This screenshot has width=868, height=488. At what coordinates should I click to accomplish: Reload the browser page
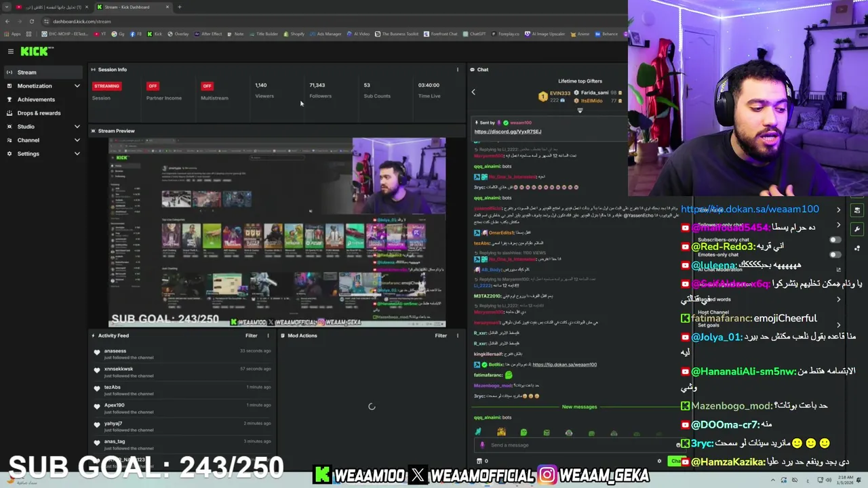31,21
